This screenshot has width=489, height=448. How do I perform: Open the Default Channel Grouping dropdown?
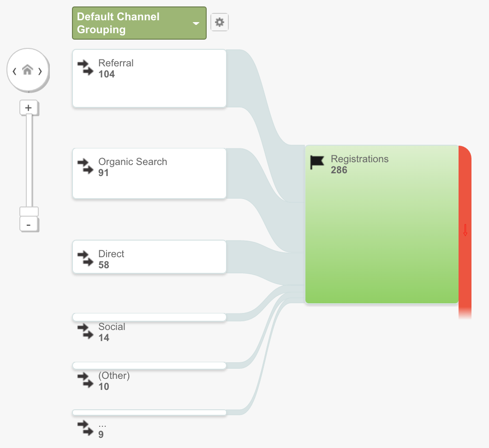coord(139,23)
